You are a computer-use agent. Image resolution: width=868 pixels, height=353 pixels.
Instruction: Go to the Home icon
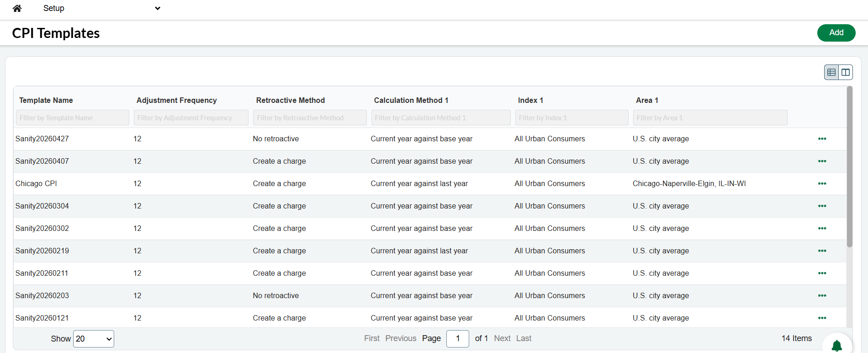(17, 8)
